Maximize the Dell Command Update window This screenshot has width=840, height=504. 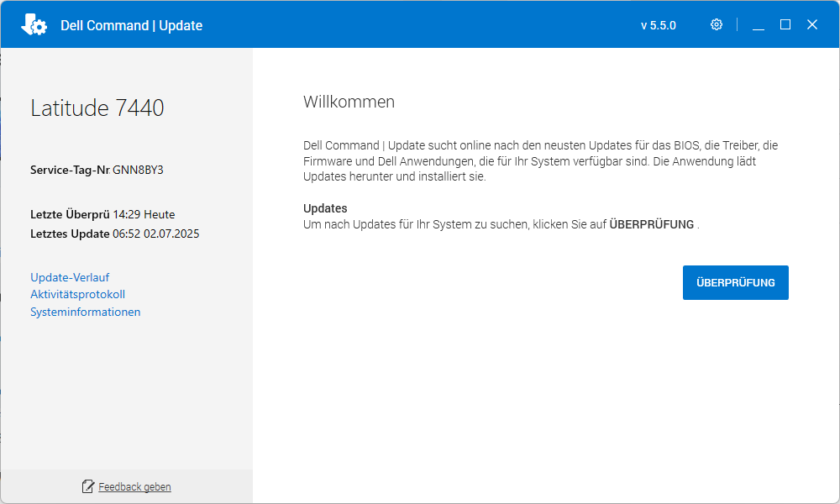785,25
